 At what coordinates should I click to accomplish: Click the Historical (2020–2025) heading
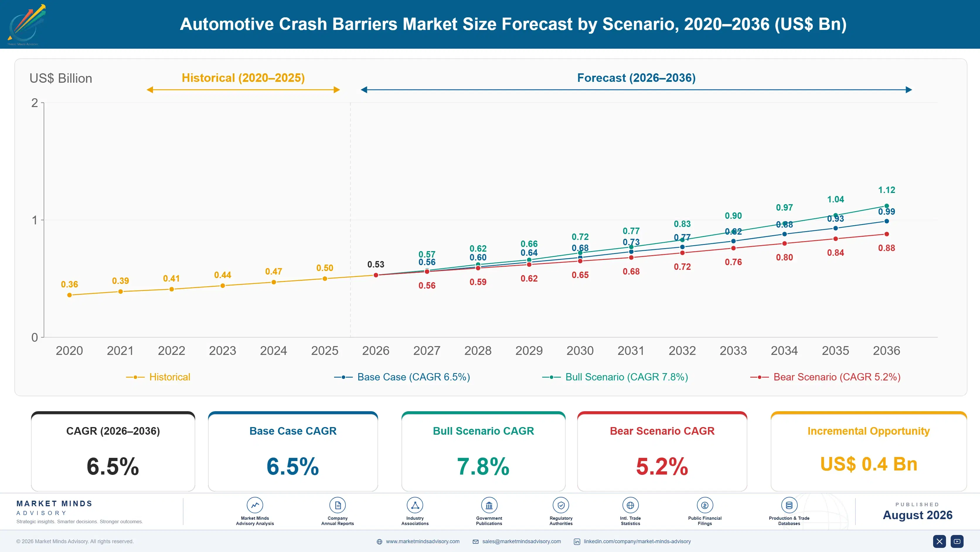point(244,78)
